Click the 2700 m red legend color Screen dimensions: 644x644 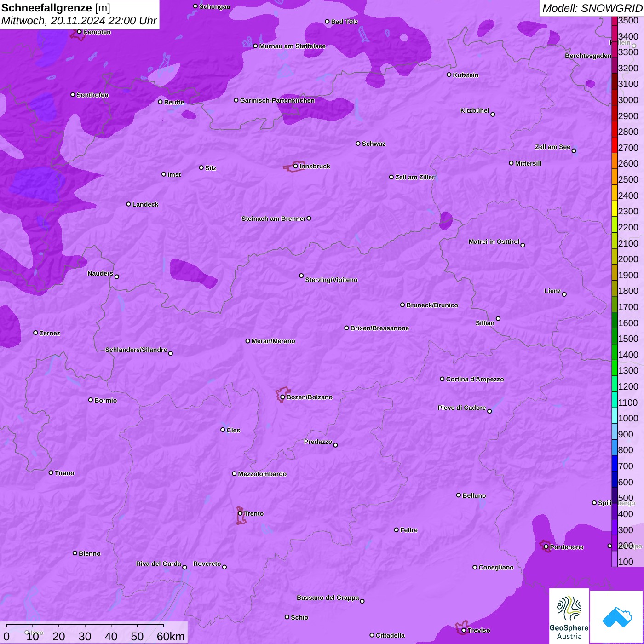click(x=615, y=145)
